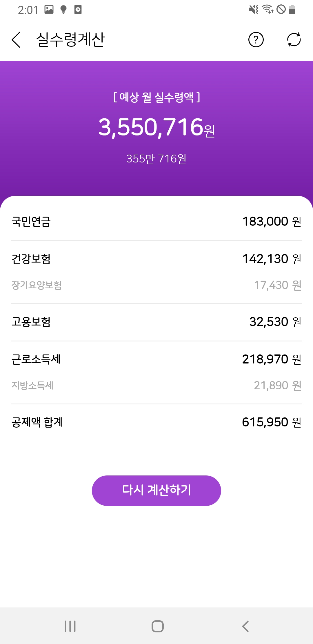Tap the battery status icon
The width and height of the screenshot is (313, 644).
point(292,10)
